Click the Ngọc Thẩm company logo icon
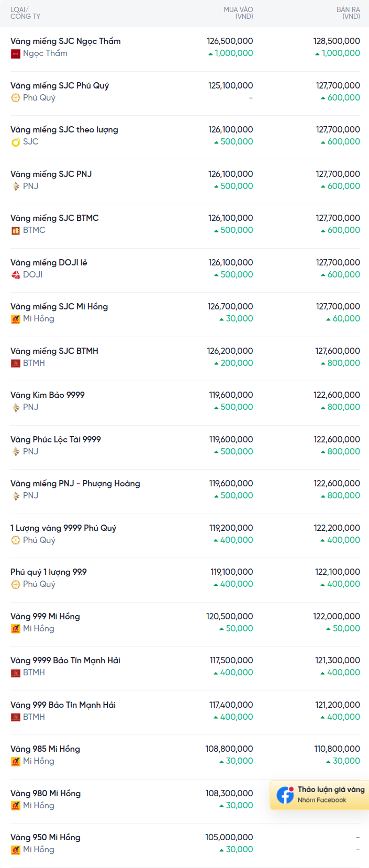369x868 pixels. (x=16, y=53)
